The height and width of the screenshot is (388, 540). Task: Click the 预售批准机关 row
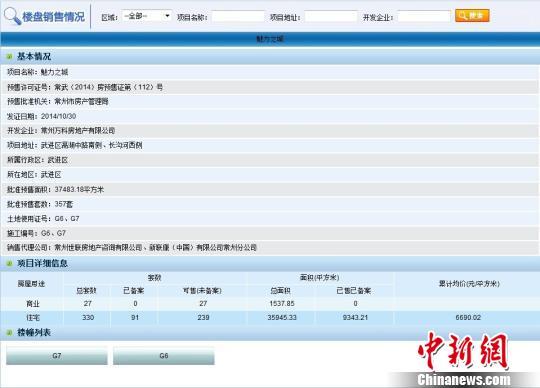[270, 102]
